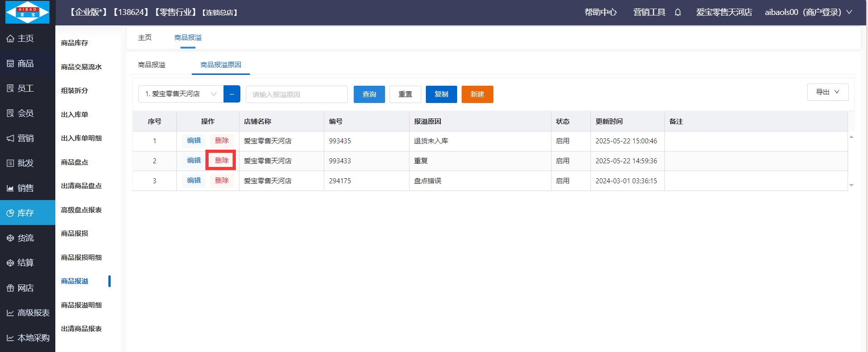Delete the 重复 reason row

coord(221,160)
